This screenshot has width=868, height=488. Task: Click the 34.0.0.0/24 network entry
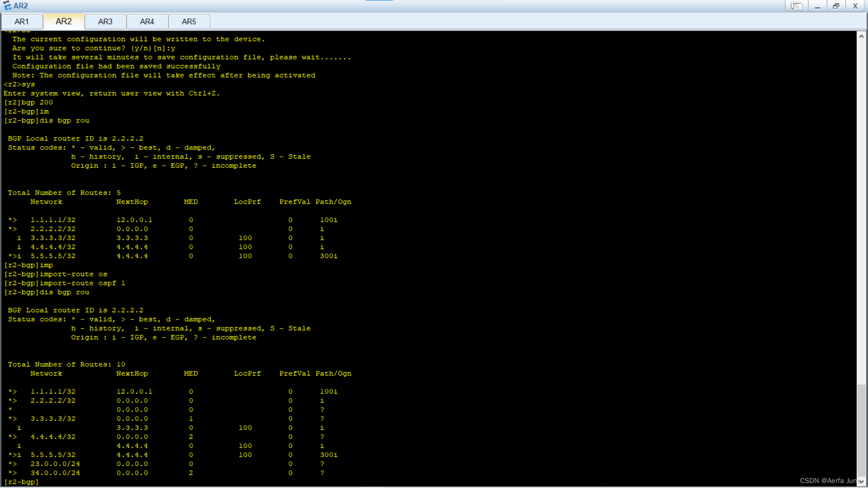click(x=55, y=473)
